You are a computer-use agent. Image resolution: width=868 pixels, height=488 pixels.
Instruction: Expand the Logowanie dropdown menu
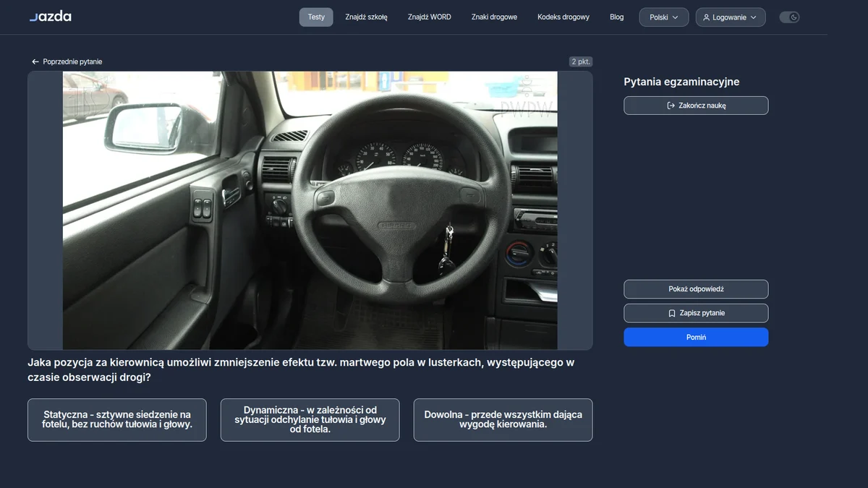(x=731, y=17)
